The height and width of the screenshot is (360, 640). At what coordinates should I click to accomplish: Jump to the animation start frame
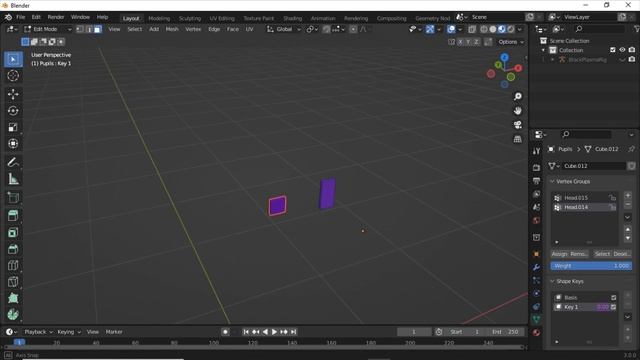point(246,332)
